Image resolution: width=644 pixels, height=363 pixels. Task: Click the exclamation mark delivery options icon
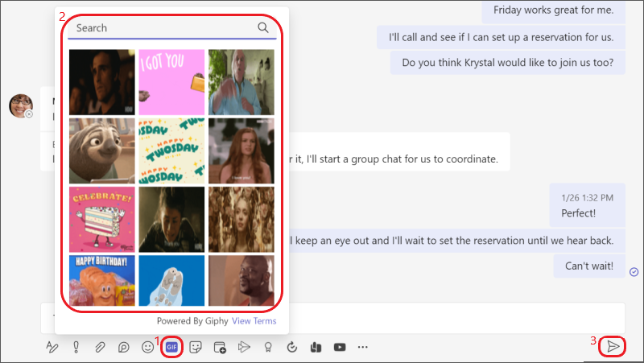(x=76, y=347)
